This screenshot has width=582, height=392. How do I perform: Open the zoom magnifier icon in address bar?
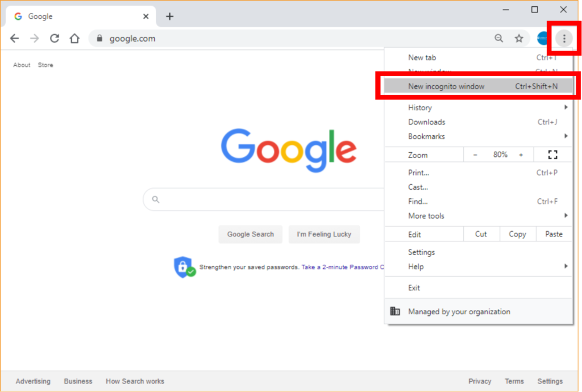499,38
